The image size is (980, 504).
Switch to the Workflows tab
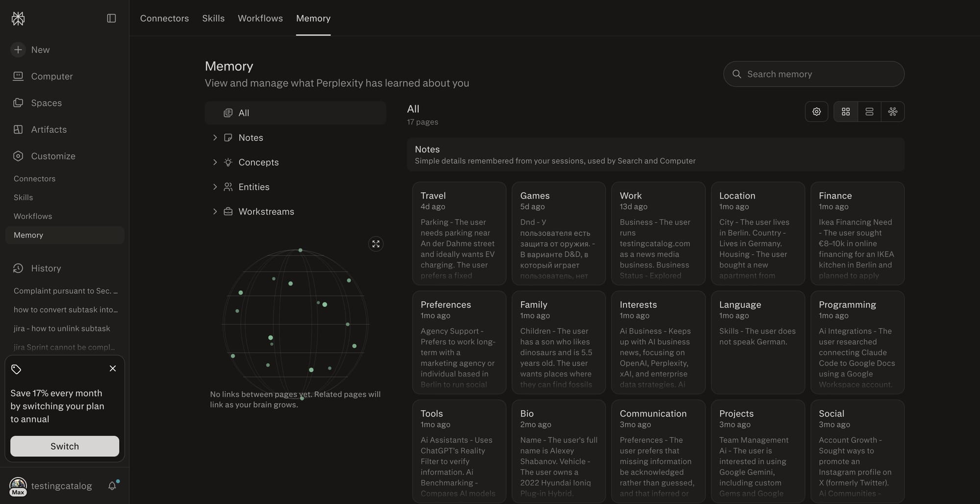pos(260,18)
